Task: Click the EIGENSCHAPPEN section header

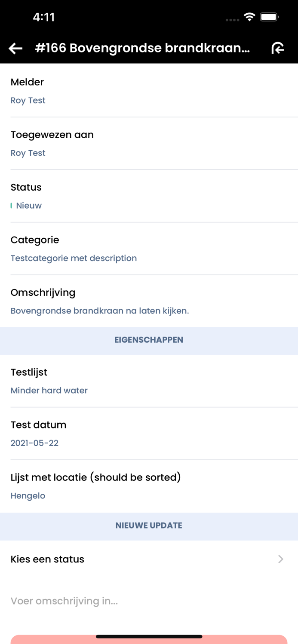Action: tap(149, 340)
